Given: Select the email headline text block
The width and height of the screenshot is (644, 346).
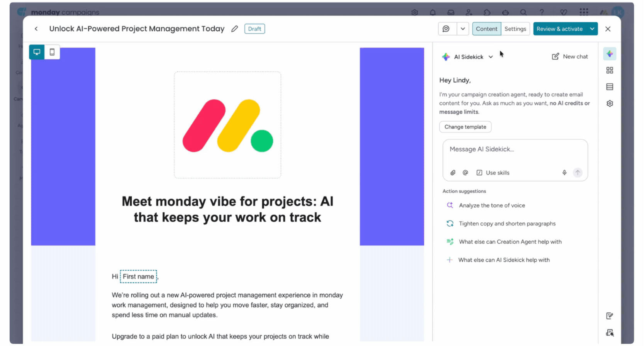Looking at the screenshot, I should (227, 209).
